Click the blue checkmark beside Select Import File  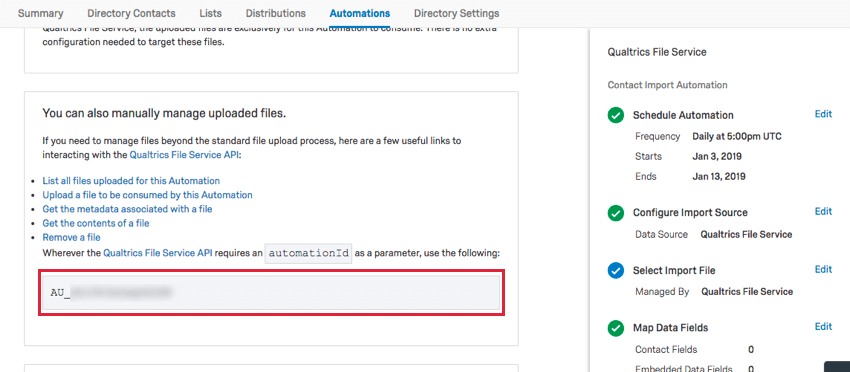pos(615,270)
